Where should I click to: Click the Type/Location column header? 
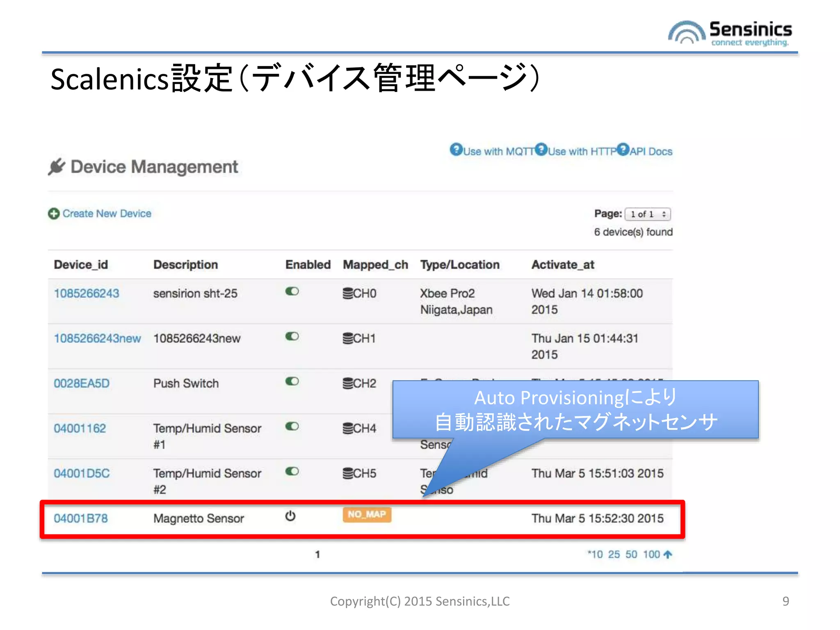(460, 265)
